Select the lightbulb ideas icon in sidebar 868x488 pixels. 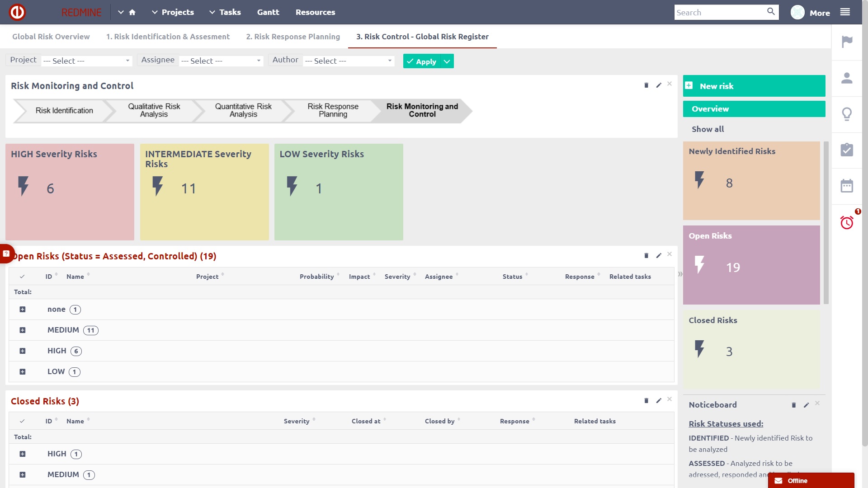pyautogui.click(x=848, y=114)
